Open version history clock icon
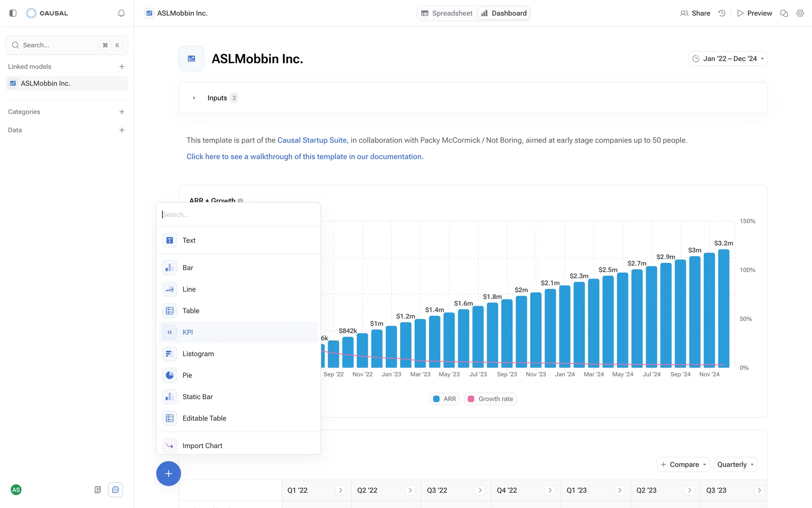This screenshot has width=812, height=508. pos(722,13)
